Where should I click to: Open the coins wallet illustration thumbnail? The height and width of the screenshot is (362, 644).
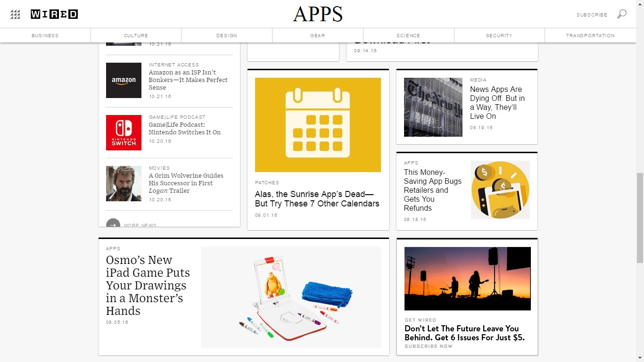tap(500, 190)
